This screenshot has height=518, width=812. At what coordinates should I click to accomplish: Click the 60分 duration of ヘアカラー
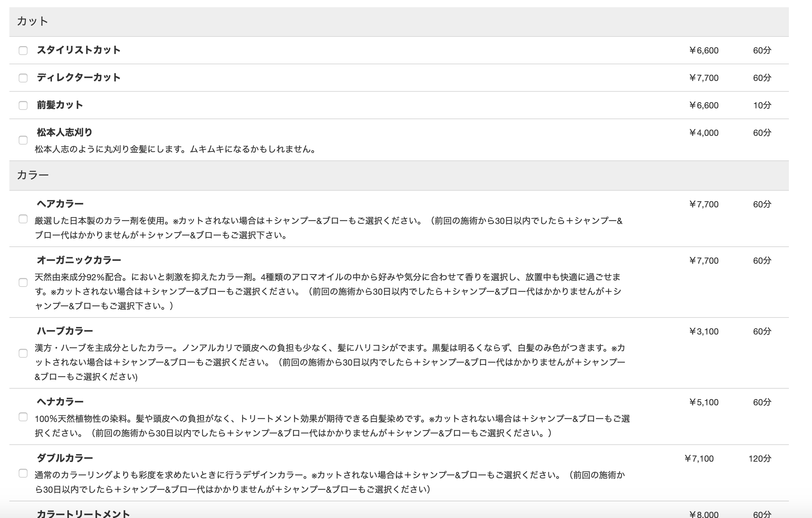(x=762, y=204)
